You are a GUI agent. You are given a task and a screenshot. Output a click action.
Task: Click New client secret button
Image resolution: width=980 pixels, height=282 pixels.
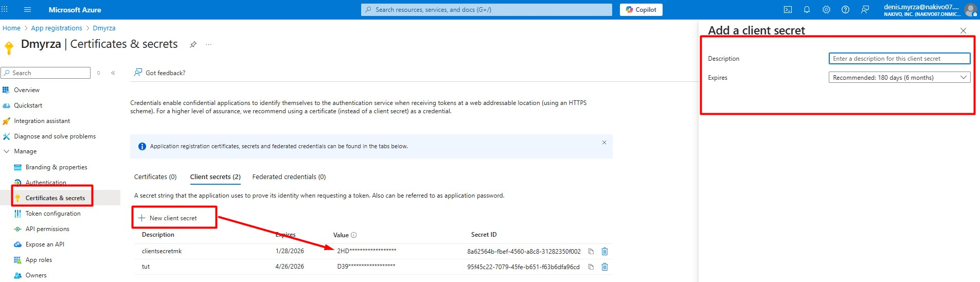tap(168, 218)
